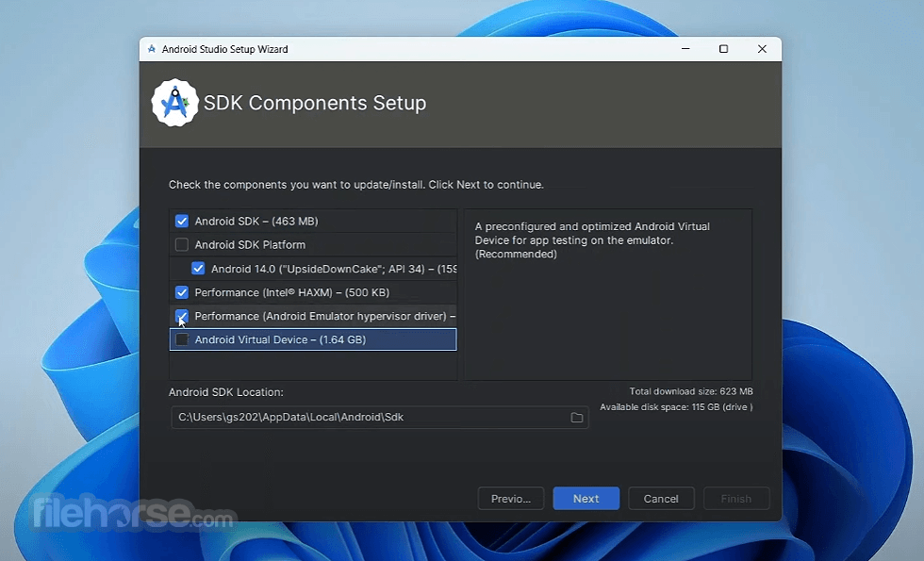The image size is (924, 561).
Task: Select the Android Emulator hypervisor driver label
Action: 324,316
